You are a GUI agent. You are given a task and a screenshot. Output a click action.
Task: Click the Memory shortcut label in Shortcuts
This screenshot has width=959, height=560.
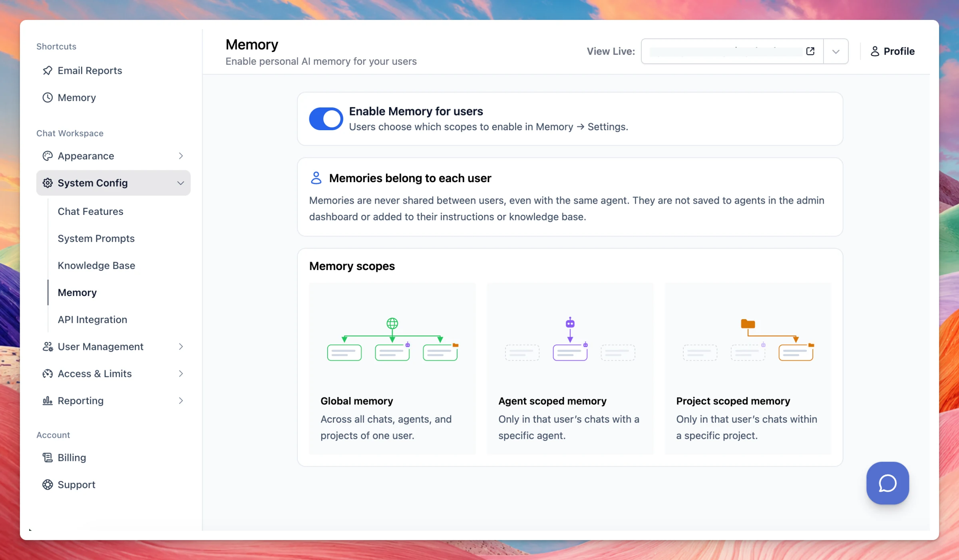click(77, 97)
